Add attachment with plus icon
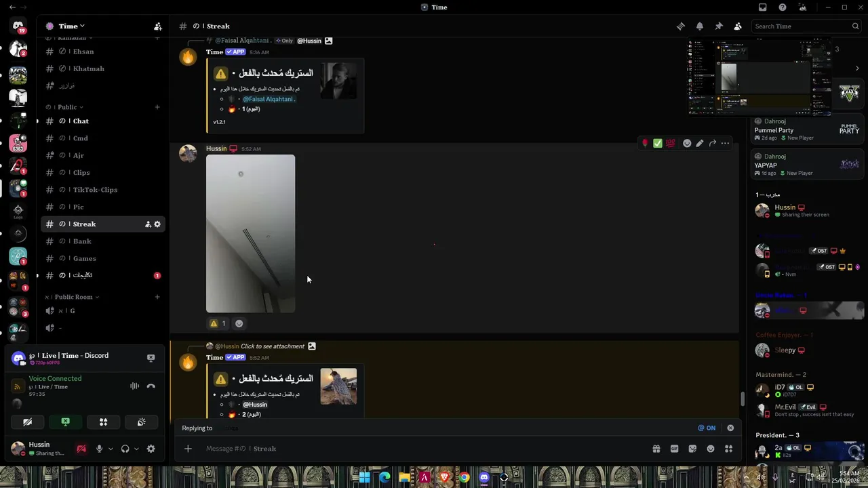The width and height of the screenshot is (868, 488). (x=188, y=449)
